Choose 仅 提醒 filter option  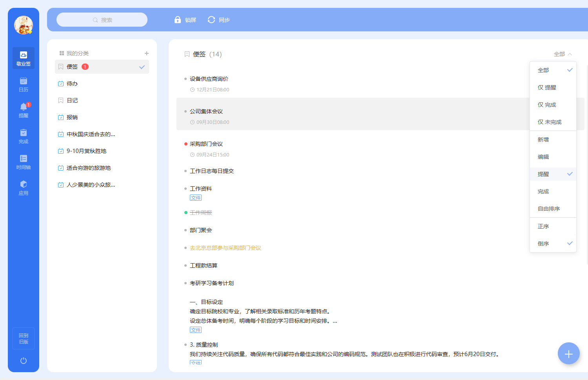553,87
